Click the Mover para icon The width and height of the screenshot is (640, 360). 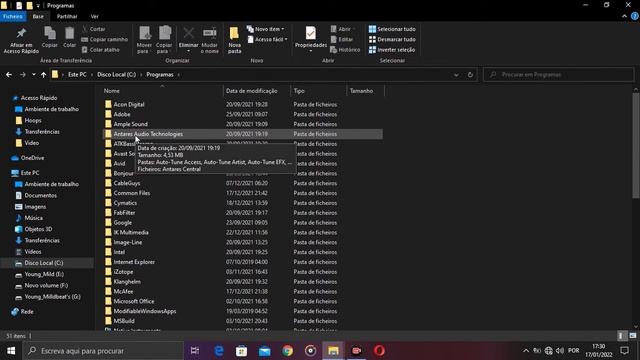[144, 33]
